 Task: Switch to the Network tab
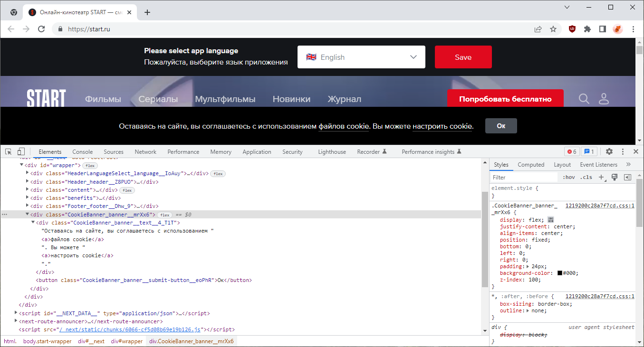145,151
